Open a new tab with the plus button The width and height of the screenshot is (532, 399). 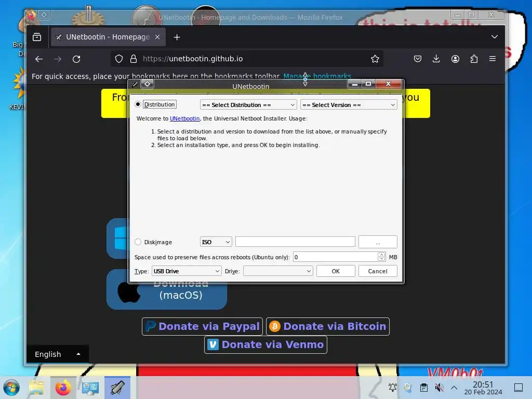(x=177, y=37)
